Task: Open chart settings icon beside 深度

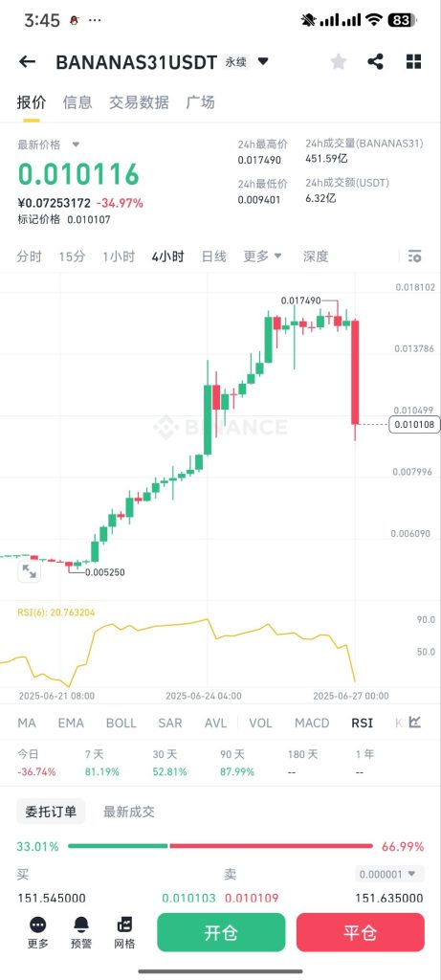Action: [x=414, y=256]
